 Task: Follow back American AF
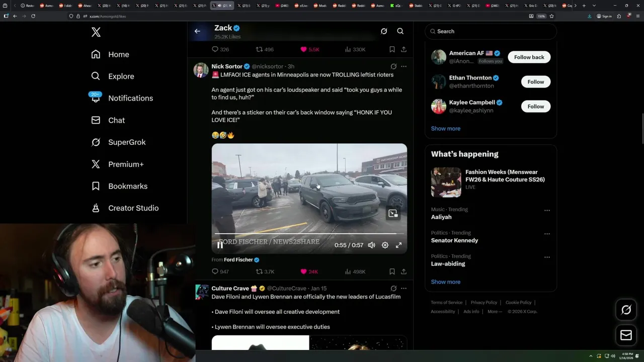529,57
